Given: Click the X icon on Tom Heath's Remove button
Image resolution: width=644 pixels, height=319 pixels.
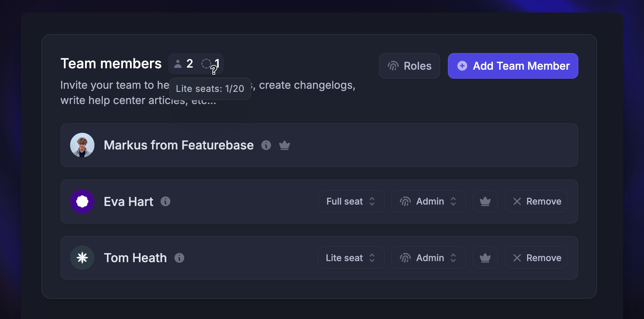Looking at the screenshot, I should tap(517, 258).
